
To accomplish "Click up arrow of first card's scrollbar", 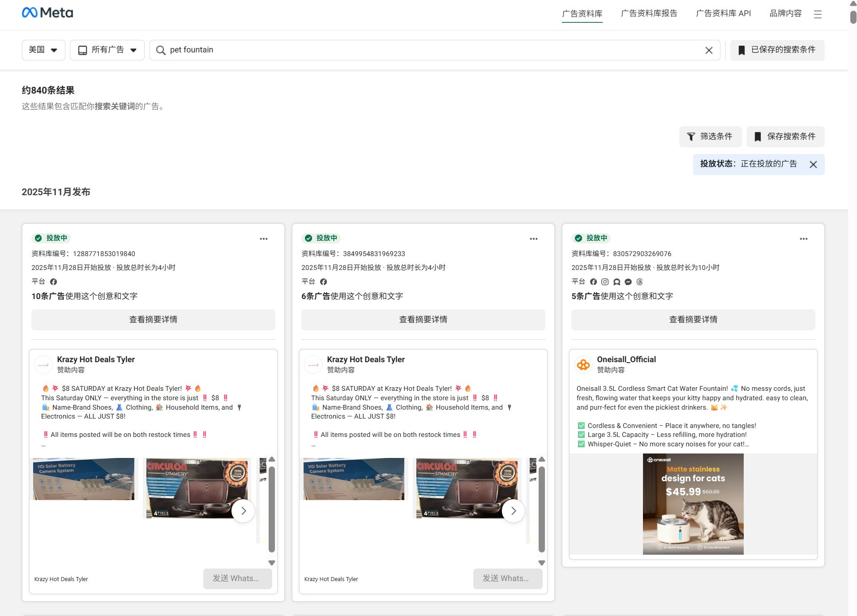I will pos(272,460).
